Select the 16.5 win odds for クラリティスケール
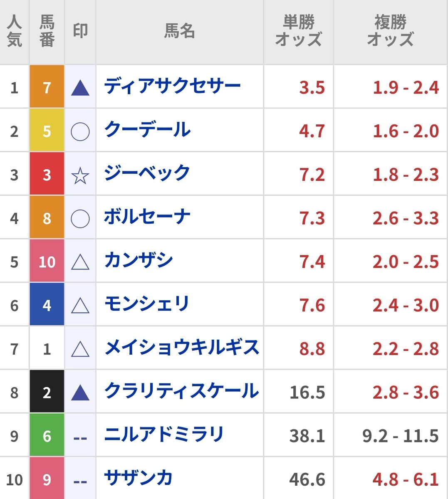The width and height of the screenshot is (448, 499). [x=307, y=393]
